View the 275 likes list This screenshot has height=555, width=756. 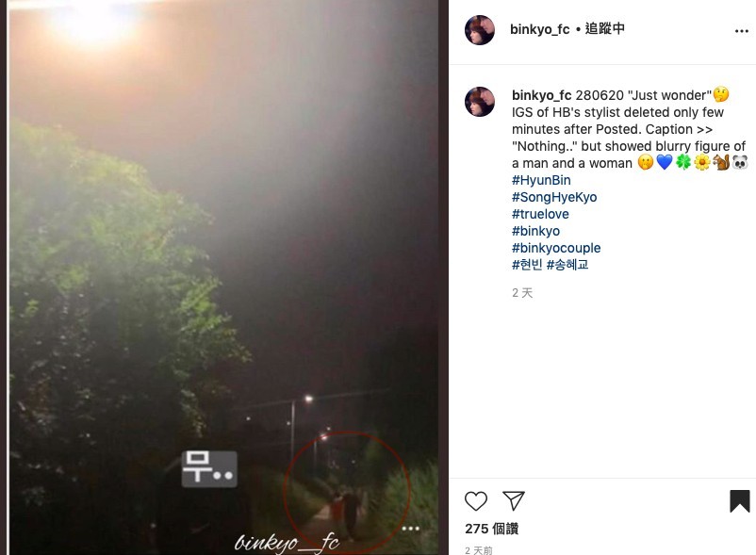point(491,529)
